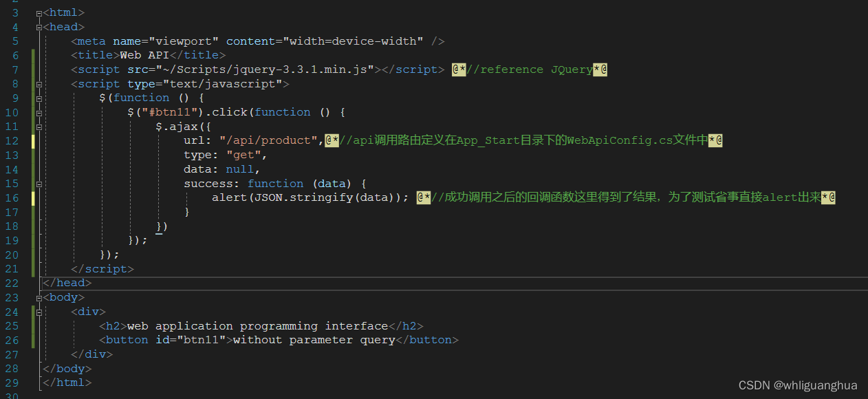868x399 pixels.
Task: Click line number 12 in the margin
Action: (x=12, y=140)
